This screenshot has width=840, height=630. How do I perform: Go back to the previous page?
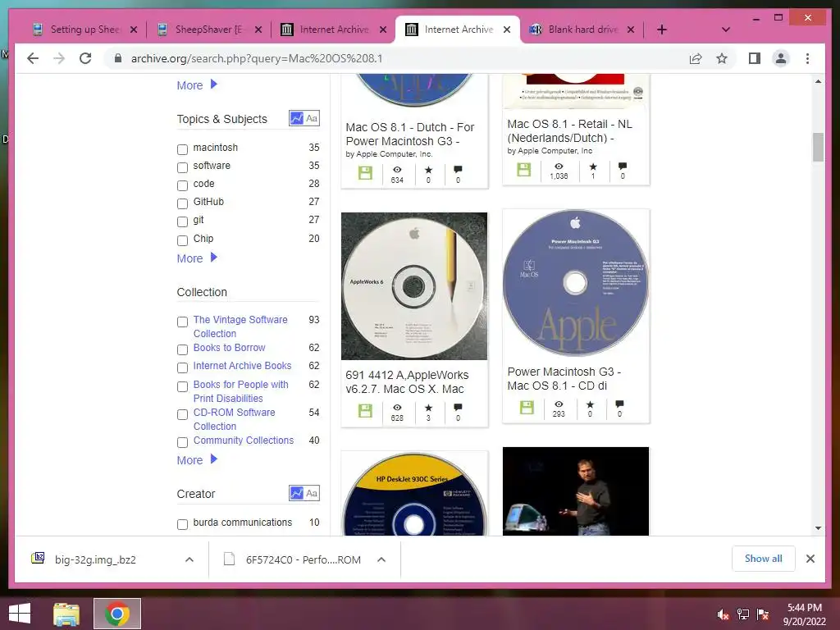(x=33, y=58)
